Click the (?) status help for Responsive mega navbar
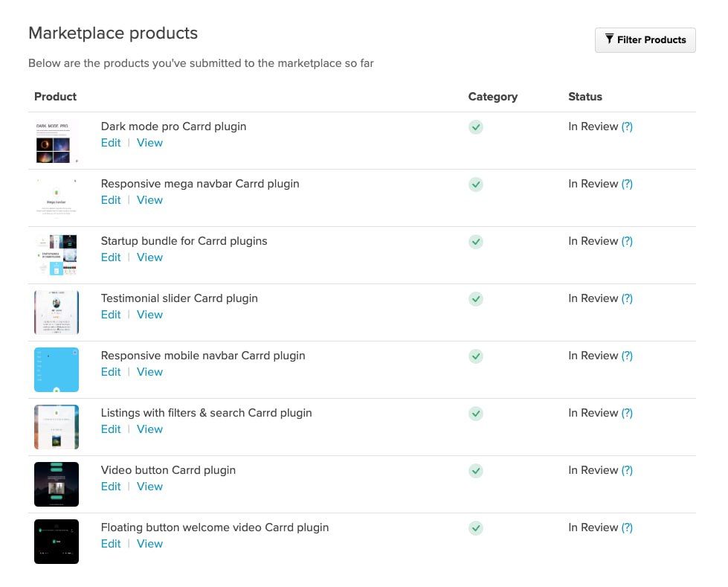Image resolution: width=728 pixels, height=587 pixels. click(x=627, y=184)
